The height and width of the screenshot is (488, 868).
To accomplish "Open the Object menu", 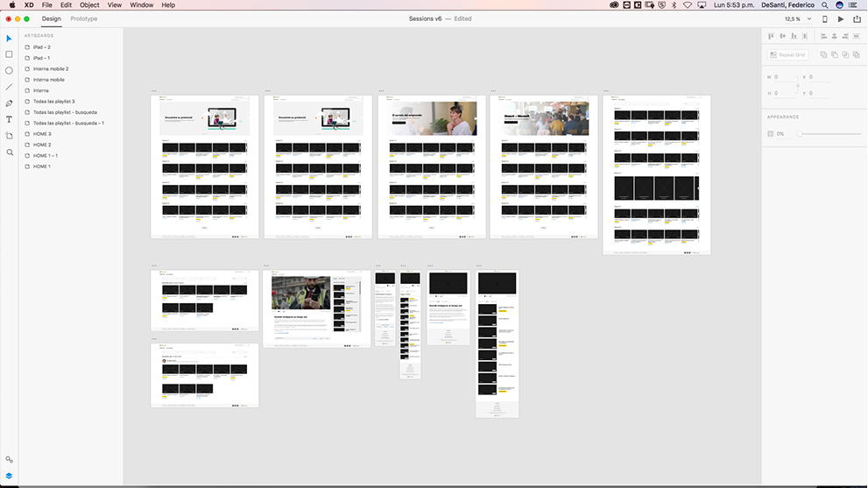I will pyautogui.click(x=89, y=5).
